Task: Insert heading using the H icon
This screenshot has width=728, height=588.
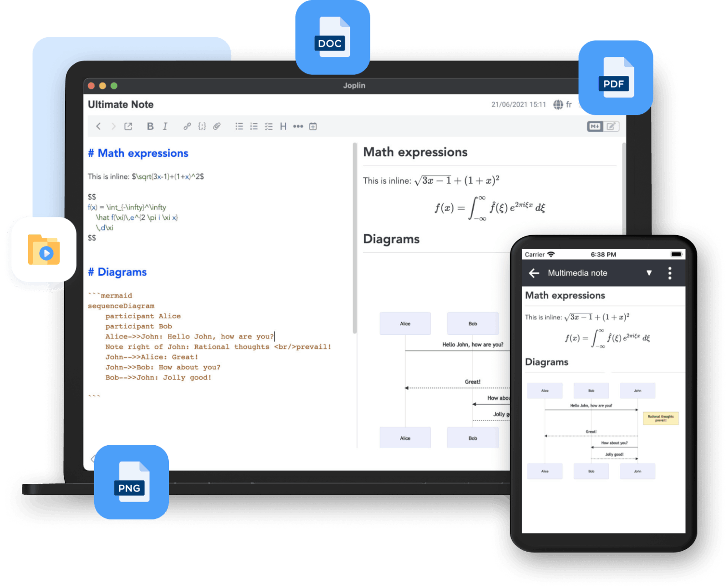Action: [x=283, y=126]
